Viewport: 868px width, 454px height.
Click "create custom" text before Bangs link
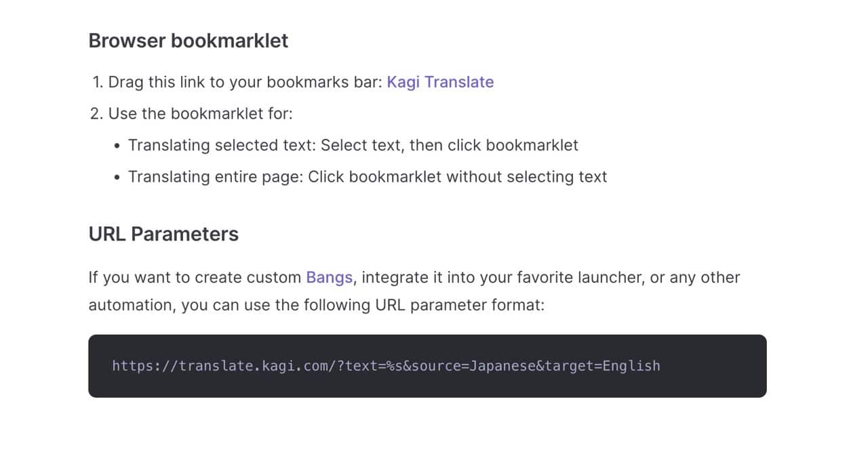(248, 277)
